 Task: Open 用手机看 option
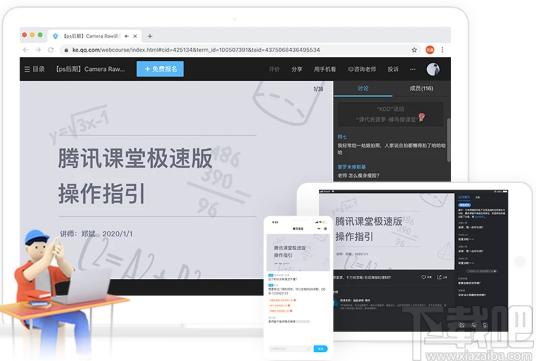coord(325,69)
